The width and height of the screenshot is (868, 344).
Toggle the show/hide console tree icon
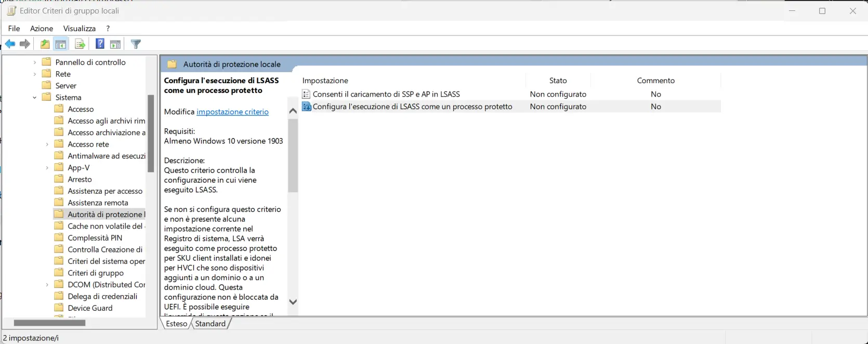coord(61,44)
